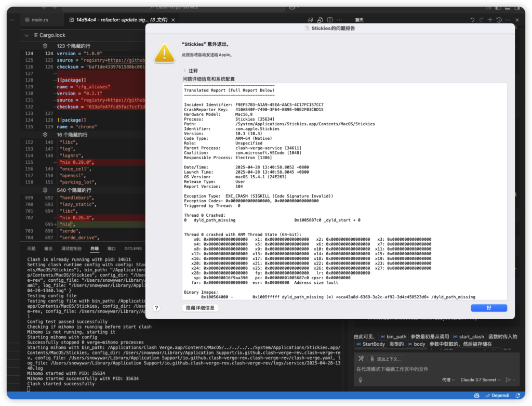
Task: Close the 14d54c4 refactor diff tab
Action: click(174, 20)
